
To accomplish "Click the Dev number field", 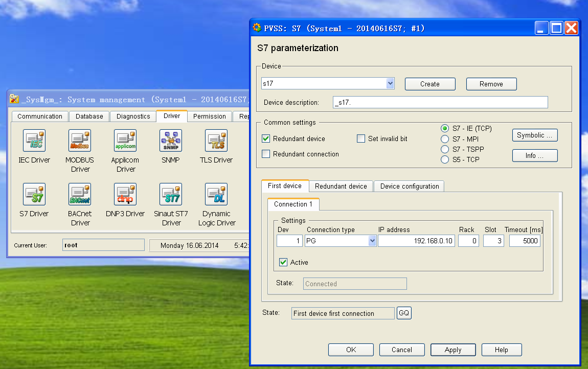I will pyautogui.click(x=289, y=241).
